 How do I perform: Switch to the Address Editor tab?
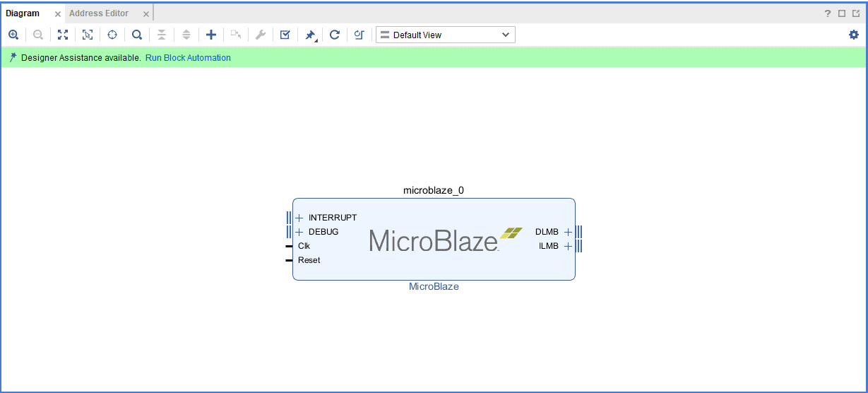(x=99, y=13)
